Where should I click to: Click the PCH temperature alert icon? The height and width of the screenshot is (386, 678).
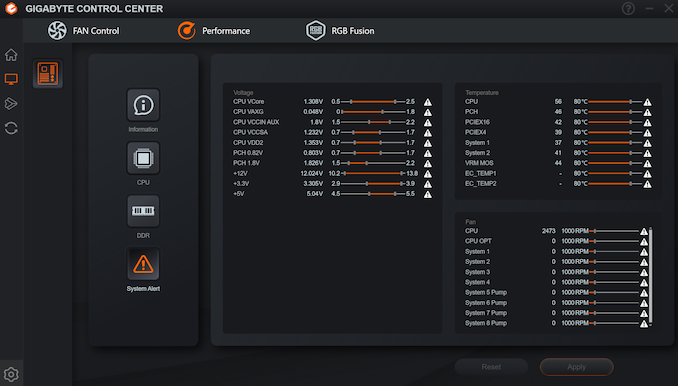point(647,112)
